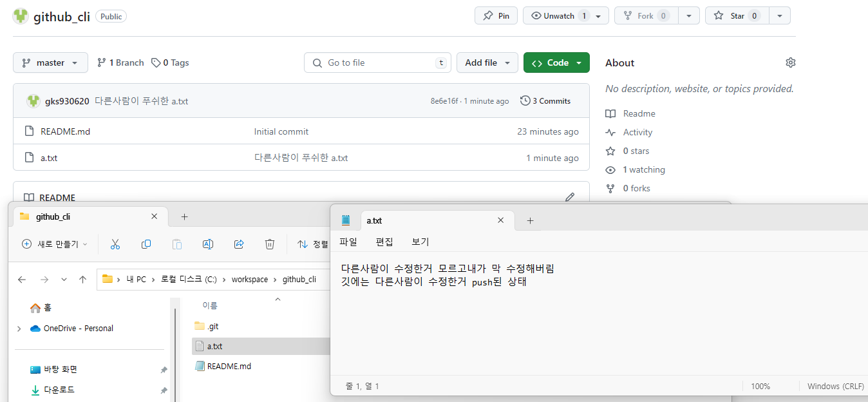The image size is (868, 402).
Task: Open the 0 forks link
Action: [x=628, y=188]
